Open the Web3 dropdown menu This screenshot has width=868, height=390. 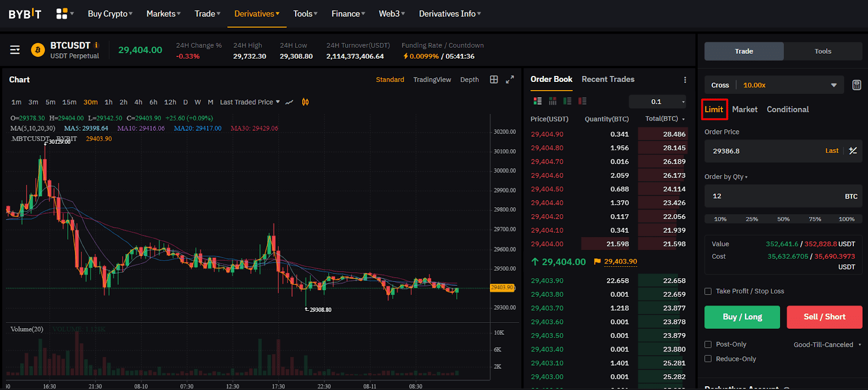coord(392,14)
